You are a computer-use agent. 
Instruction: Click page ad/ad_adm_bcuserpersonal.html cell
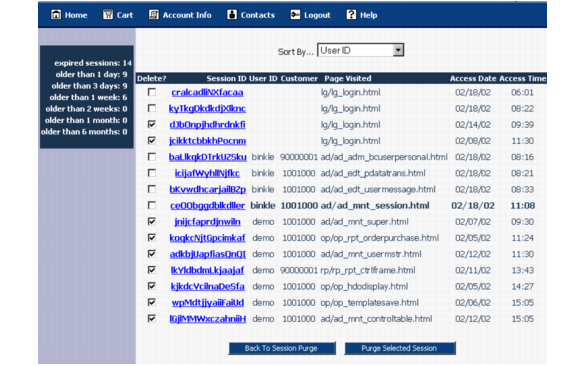[x=384, y=157]
